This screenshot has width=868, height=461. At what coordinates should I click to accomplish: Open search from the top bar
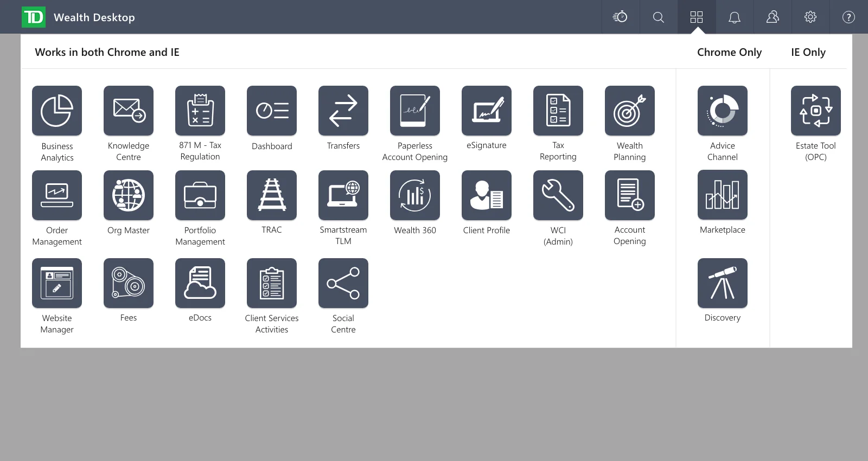point(659,17)
